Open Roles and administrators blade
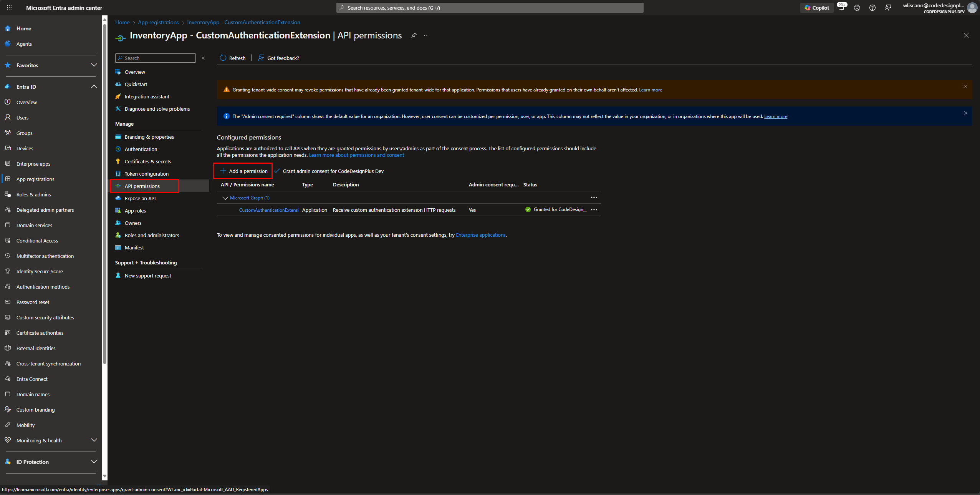This screenshot has height=495, width=980. point(152,235)
